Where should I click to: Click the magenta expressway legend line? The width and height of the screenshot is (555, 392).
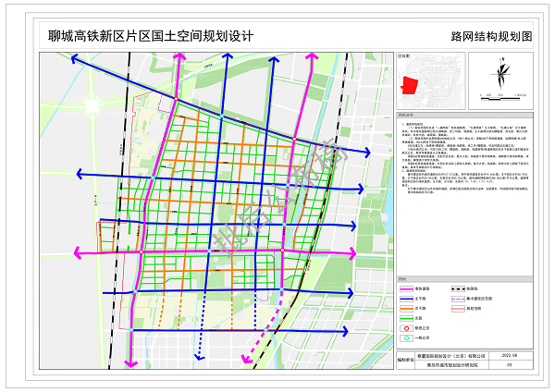(407, 288)
